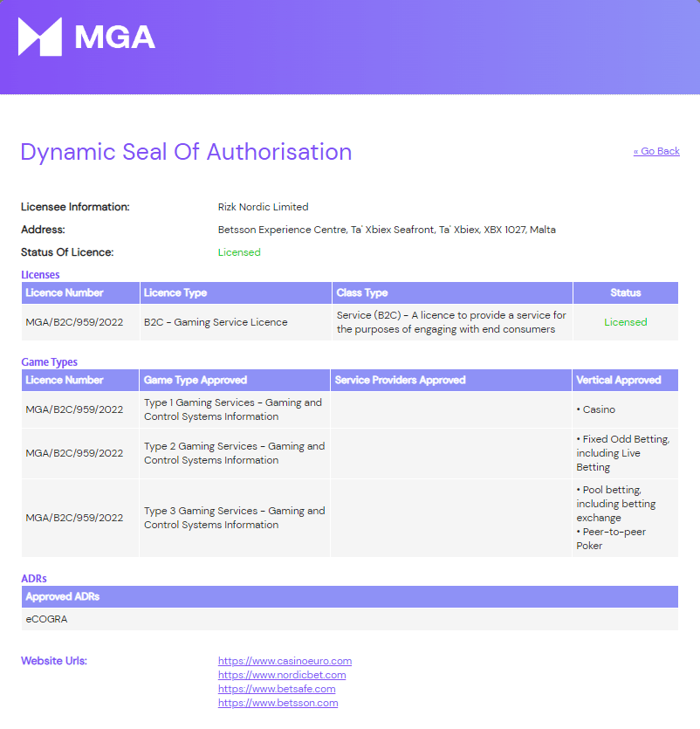Click the 'Pool betting' vertical entry
Viewport: 700px width, 729px height.
pos(616,504)
